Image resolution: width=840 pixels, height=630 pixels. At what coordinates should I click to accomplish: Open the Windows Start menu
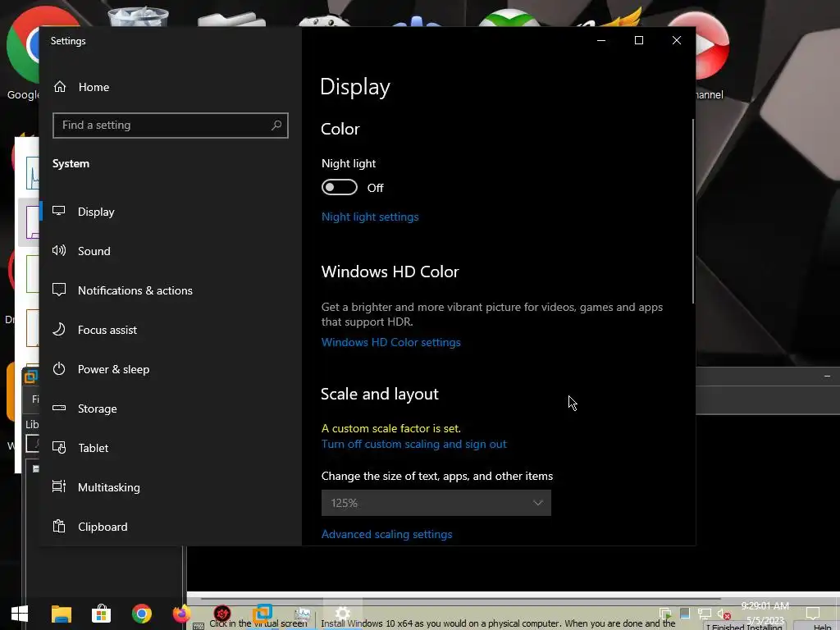pos(20,614)
